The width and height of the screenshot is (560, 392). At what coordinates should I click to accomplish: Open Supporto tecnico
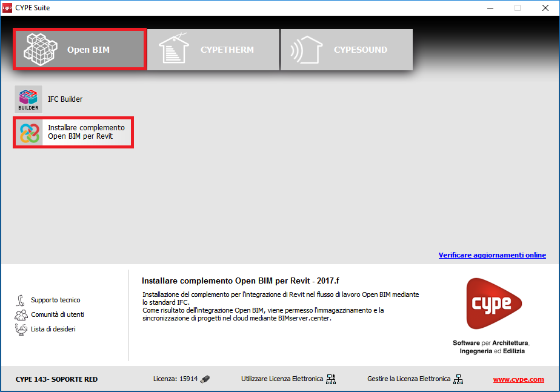coord(56,300)
